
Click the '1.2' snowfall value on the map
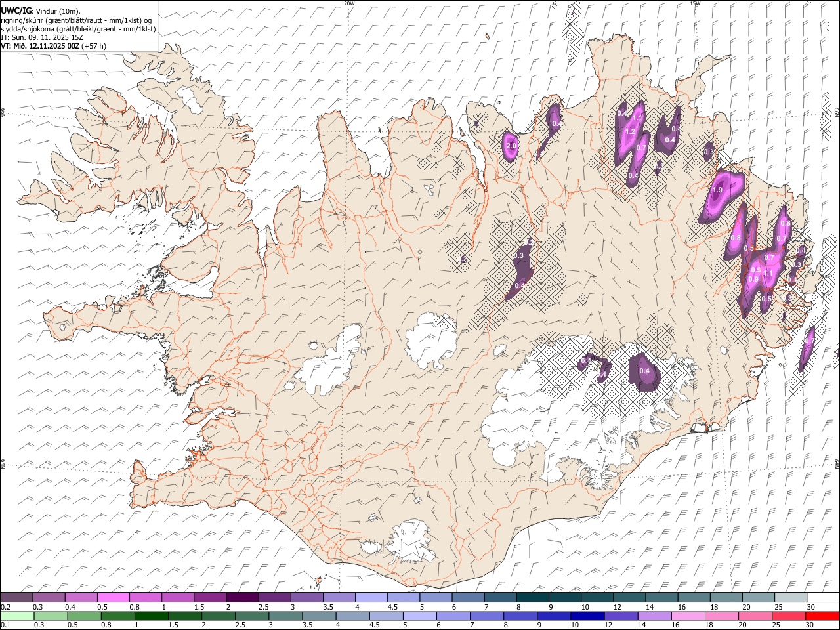point(629,131)
